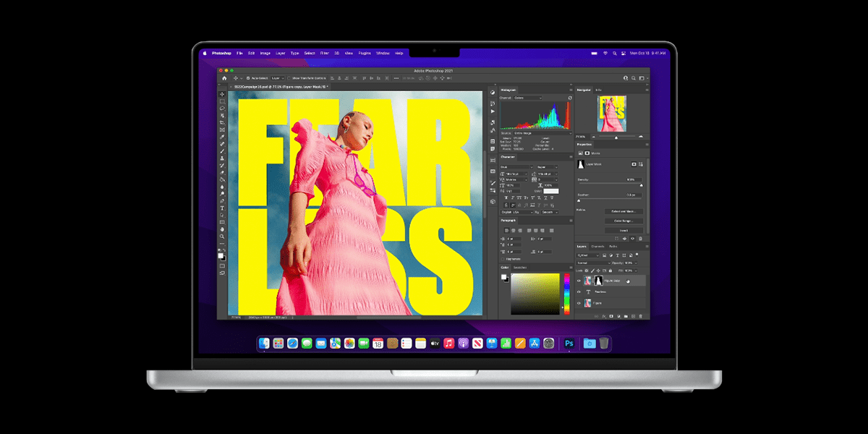Select the Lasso tool

point(223,109)
